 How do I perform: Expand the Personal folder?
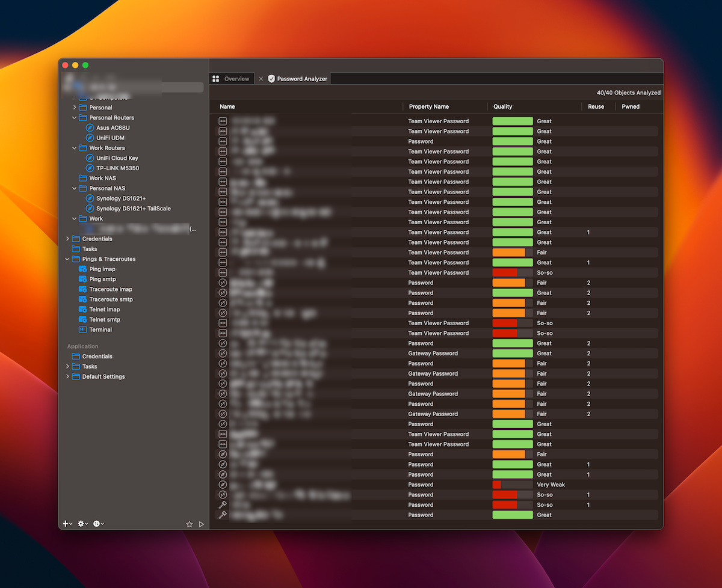[75, 108]
